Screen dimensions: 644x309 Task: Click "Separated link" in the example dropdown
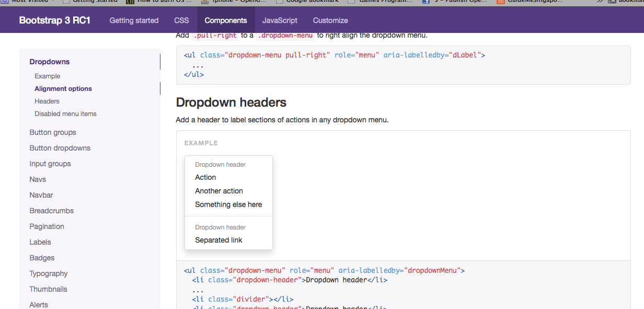pos(218,240)
